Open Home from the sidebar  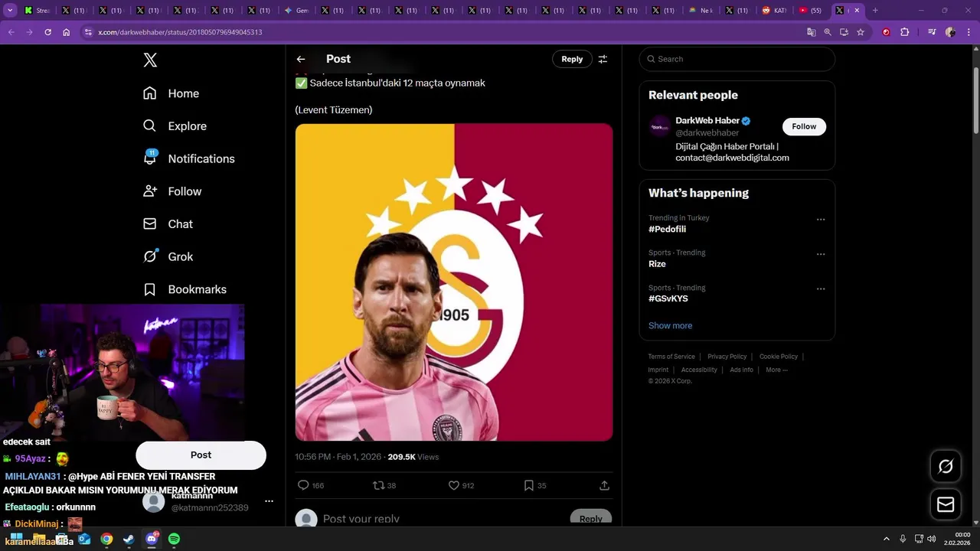pyautogui.click(x=171, y=93)
